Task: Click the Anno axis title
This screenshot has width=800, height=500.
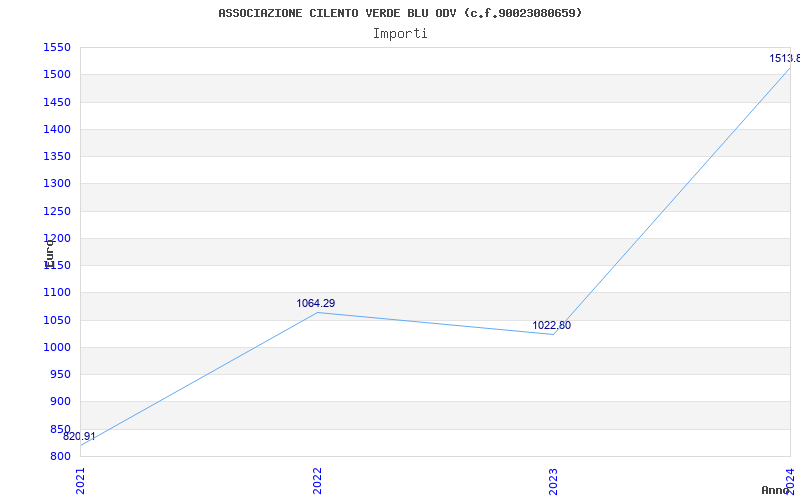Action: coord(775,490)
